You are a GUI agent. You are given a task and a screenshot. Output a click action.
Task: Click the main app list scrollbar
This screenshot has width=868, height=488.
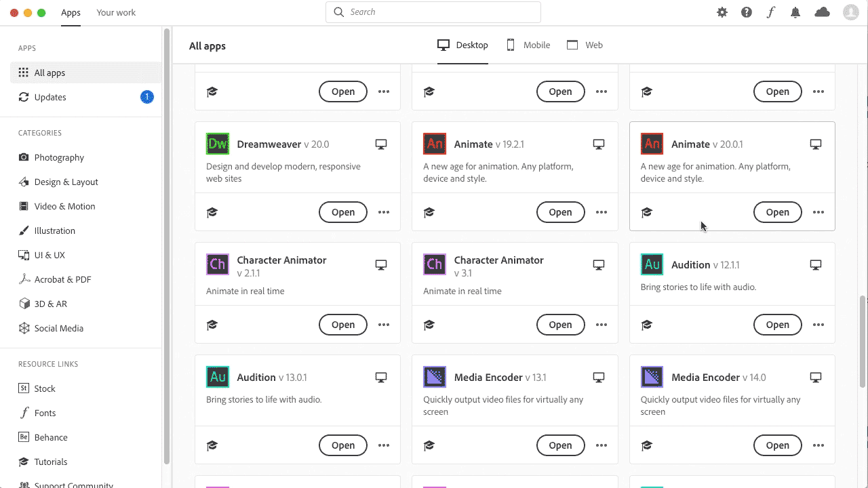(863, 341)
